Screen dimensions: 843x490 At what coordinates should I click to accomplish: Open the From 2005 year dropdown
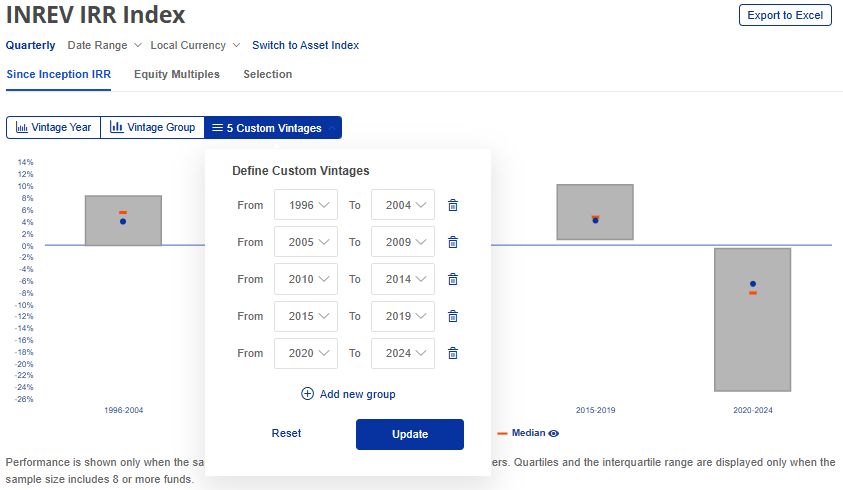[x=306, y=242]
